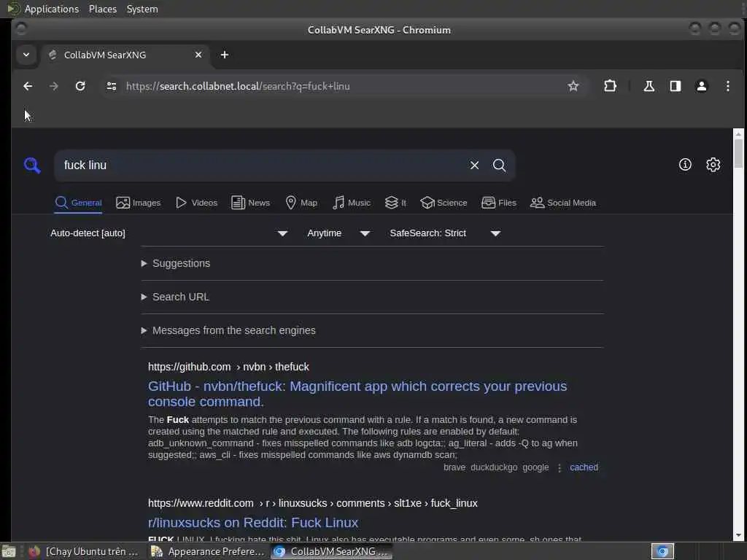747x560 pixels.
Task: Switch to the Images category
Action: click(138, 203)
